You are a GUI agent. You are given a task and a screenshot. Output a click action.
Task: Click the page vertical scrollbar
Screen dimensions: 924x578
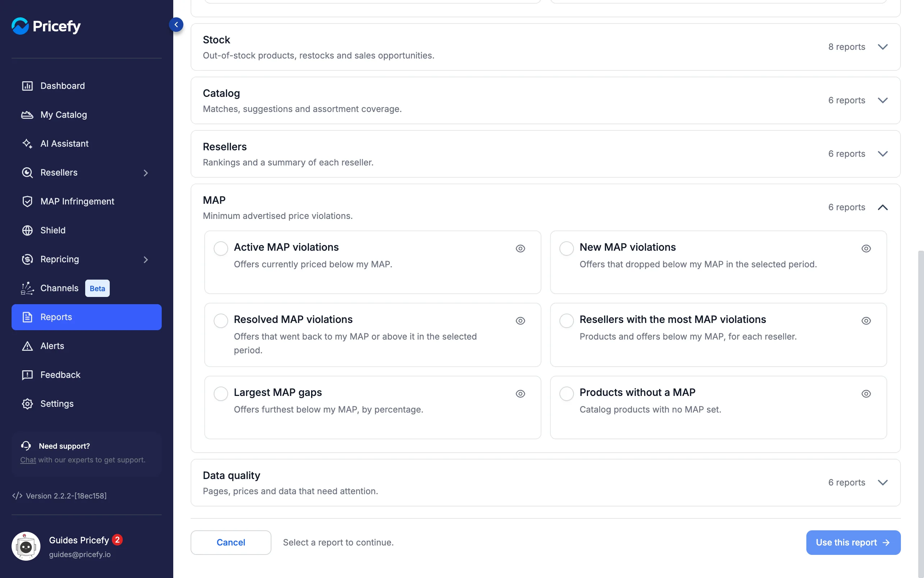point(920,414)
